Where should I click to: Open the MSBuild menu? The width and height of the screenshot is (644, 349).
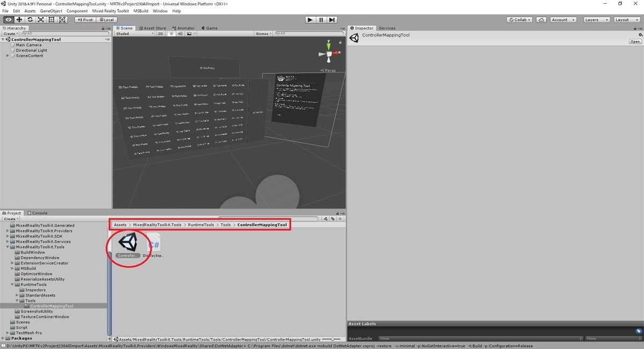click(x=141, y=11)
